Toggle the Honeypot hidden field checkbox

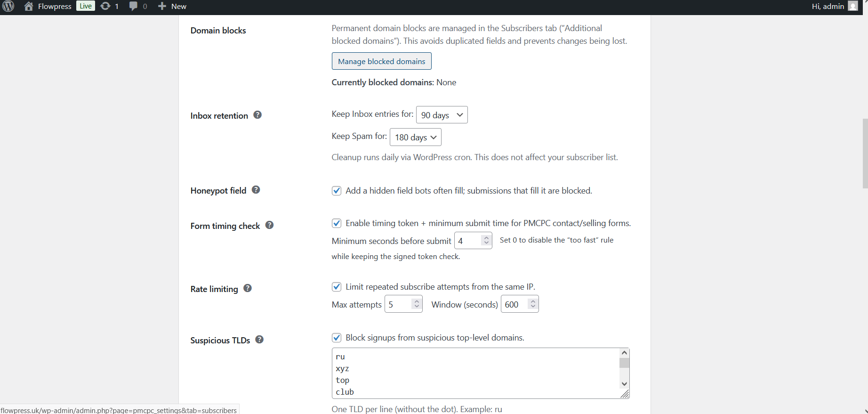[x=337, y=191]
